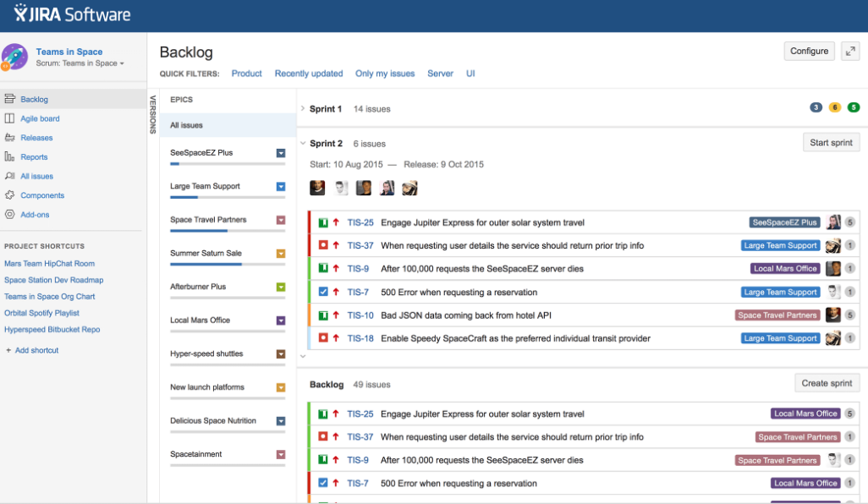Click the first team member avatar under Sprint 2
The width and height of the screenshot is (868, 504).
point(317,188)
